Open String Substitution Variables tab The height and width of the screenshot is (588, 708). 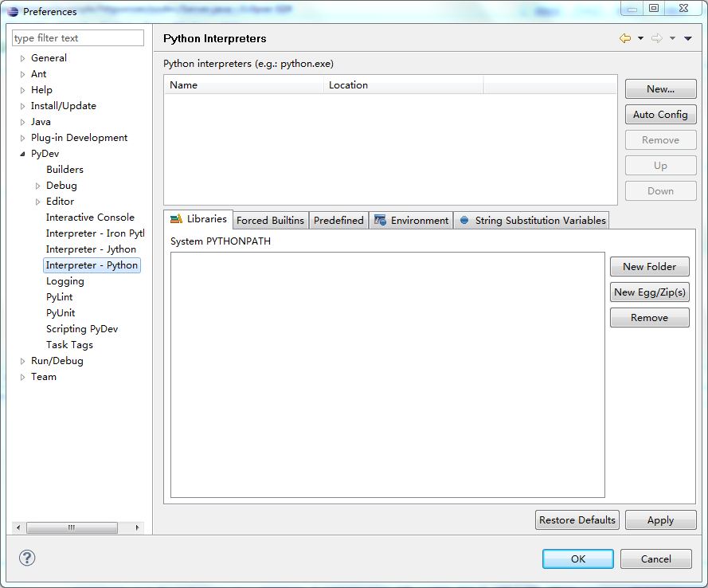coord(533,221)
